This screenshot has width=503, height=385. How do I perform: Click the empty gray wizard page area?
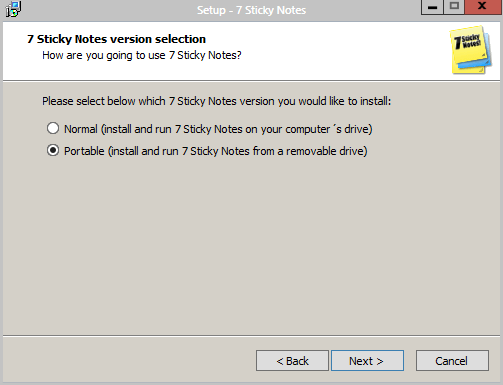[x=251, y=247]
